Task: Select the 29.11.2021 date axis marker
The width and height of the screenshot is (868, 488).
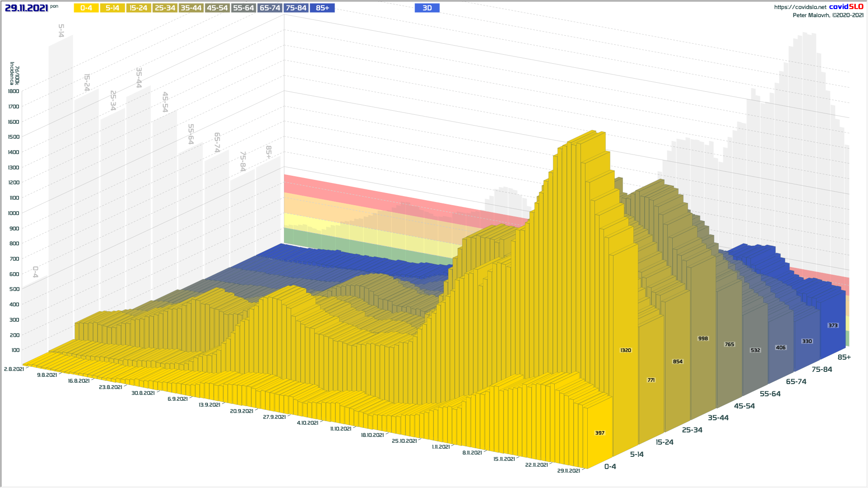Action: [568, 471]
